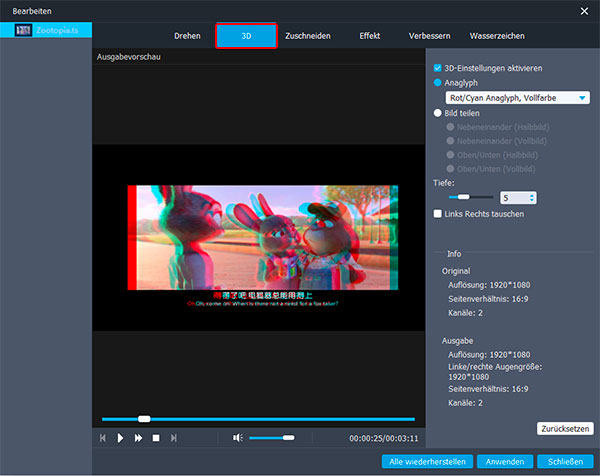Fast forward the preview

tap(138, 438)
